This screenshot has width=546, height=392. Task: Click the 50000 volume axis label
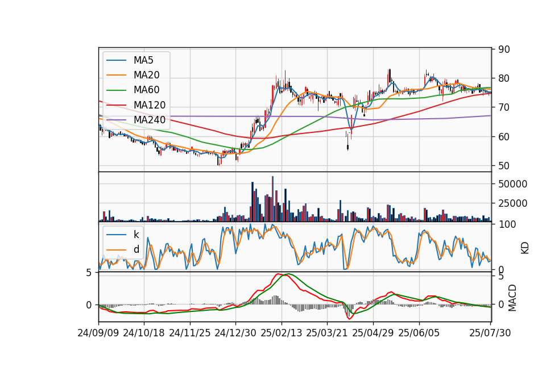click(x=512, y=184)
